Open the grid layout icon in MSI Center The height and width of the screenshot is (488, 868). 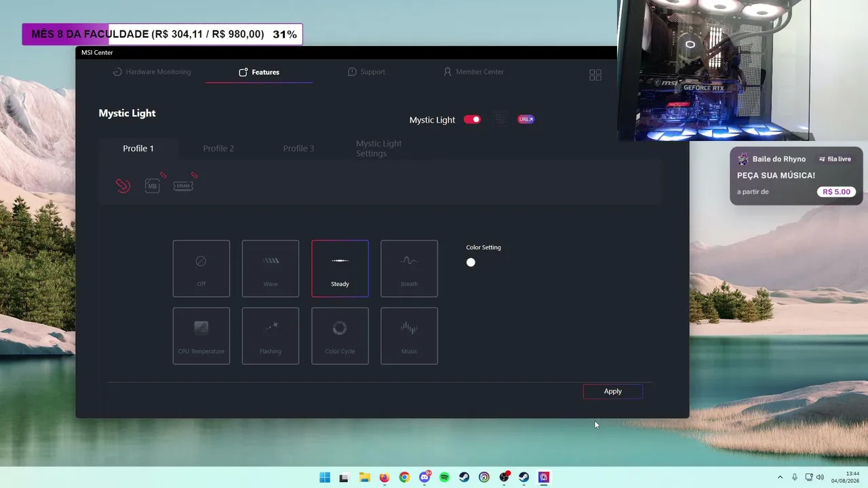[595, 75]
